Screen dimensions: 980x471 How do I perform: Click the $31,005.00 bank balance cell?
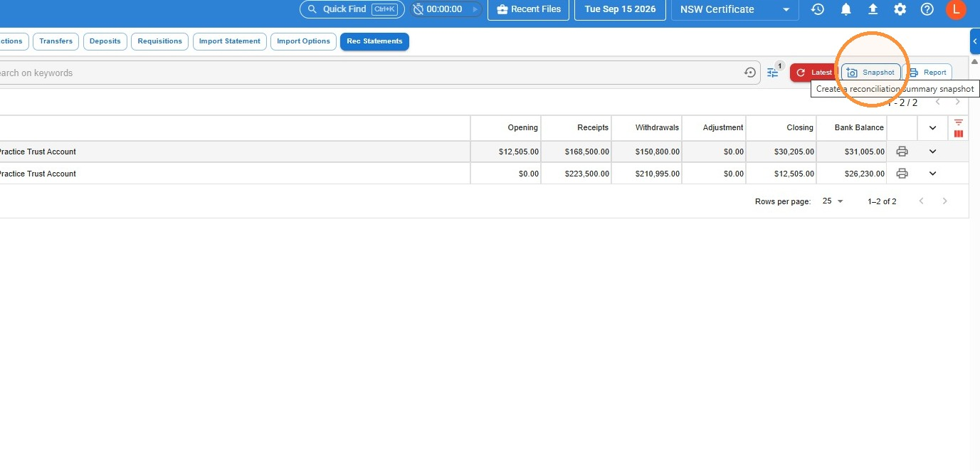tap(852, 152)
